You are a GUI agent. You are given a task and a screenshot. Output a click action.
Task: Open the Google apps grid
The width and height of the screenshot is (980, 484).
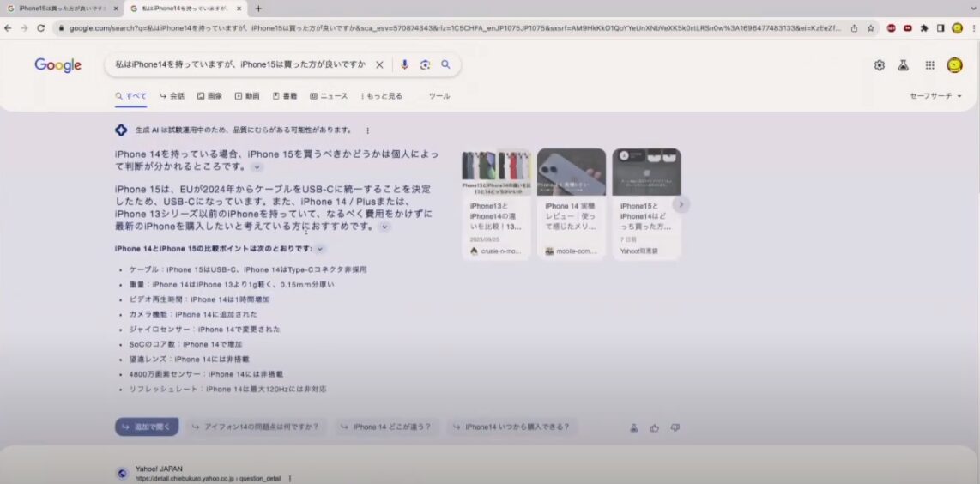929,65
